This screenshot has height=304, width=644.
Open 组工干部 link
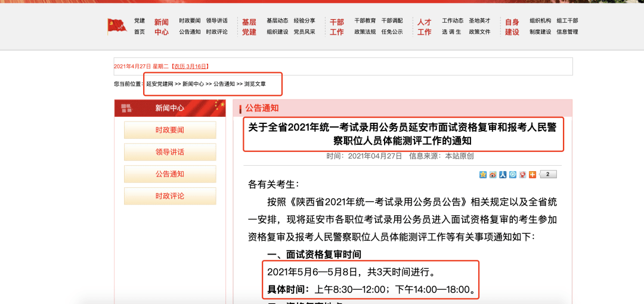click(568, 20)
